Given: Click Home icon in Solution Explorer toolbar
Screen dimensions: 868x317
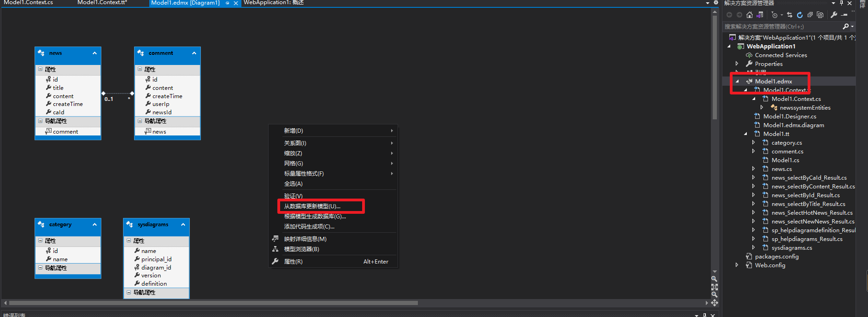Looking at the screenshot, I should pos(750,15).
